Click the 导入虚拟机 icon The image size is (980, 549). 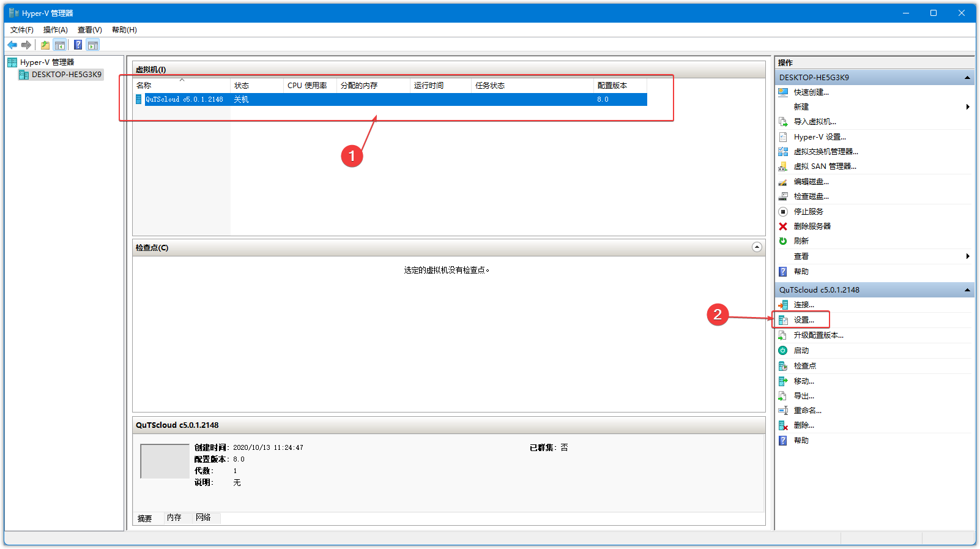(783, 122)
